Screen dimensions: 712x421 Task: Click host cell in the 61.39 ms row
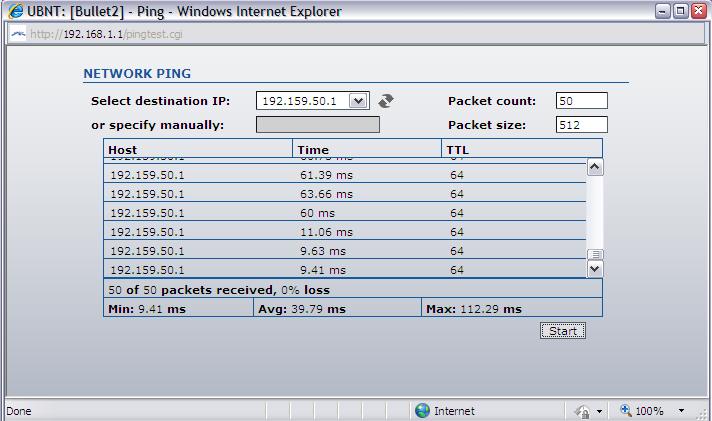coord(148,175)
